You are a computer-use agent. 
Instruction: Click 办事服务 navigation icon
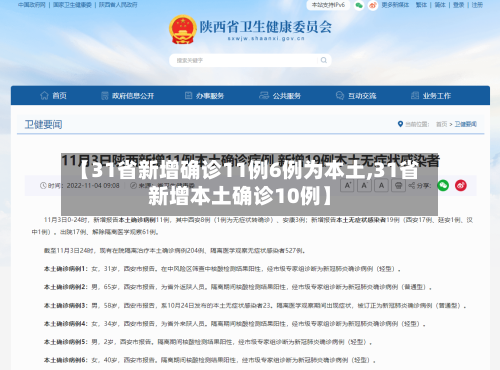[189, 96]
